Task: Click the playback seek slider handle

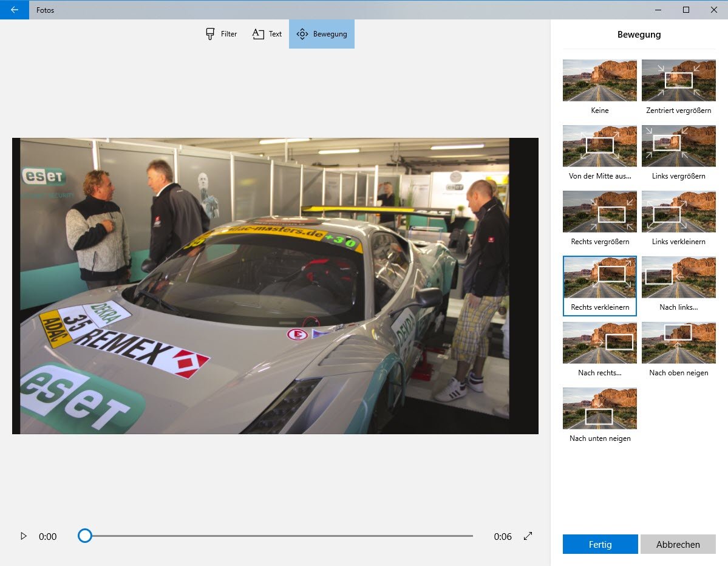Action: 84,536
